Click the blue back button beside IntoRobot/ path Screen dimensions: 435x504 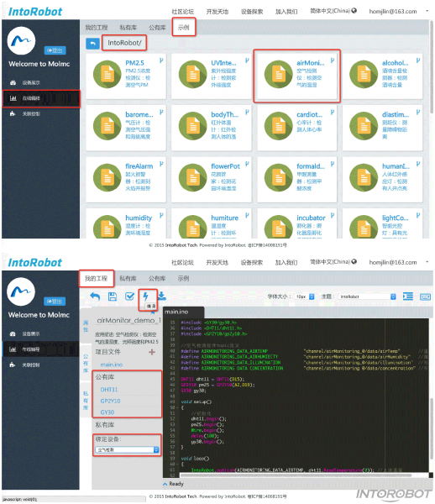92,43
